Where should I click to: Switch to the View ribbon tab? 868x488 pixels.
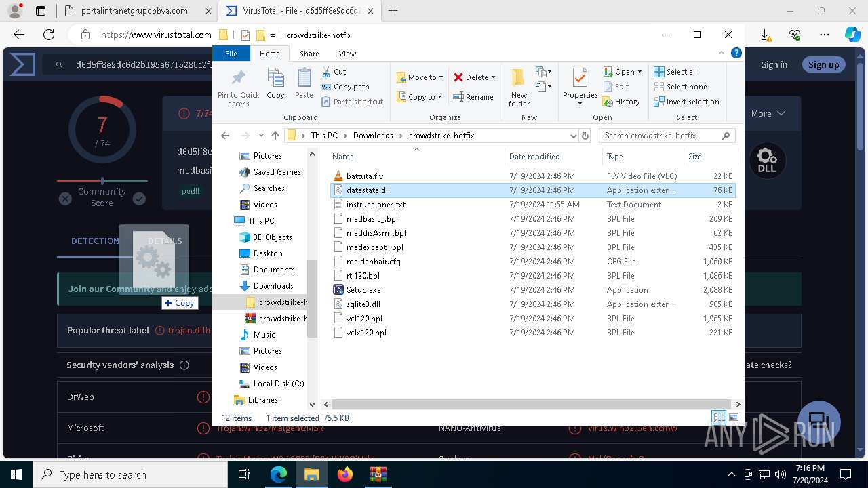point(347,54)
